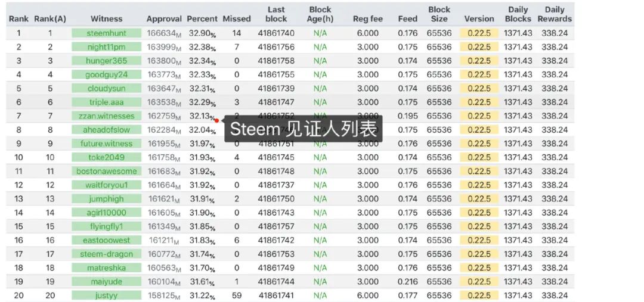Screen dimensions: 644x302
Task: Select the approval value 166634M
Action: click(x=165, y=33)
